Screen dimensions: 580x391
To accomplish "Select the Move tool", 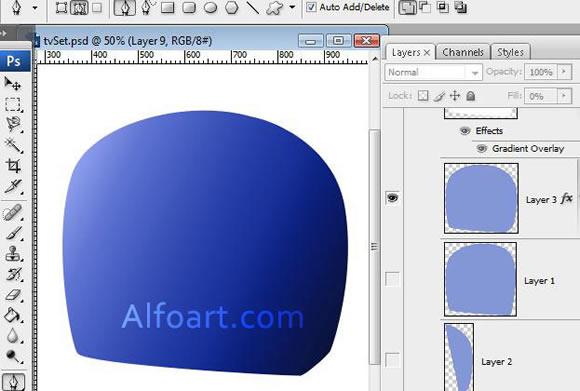I will [13, 84].
